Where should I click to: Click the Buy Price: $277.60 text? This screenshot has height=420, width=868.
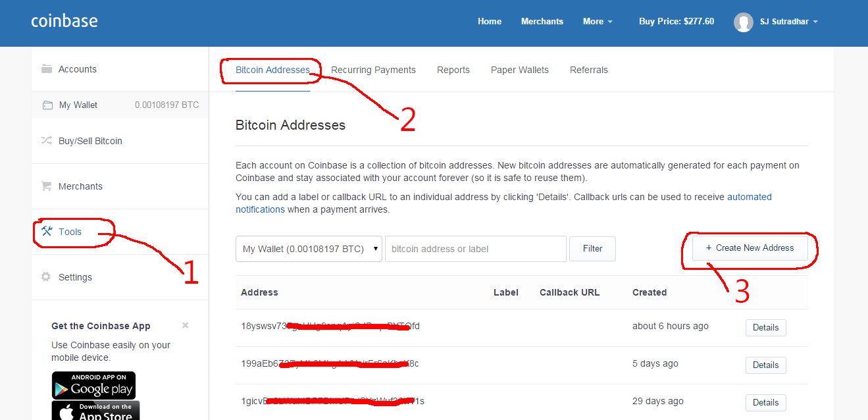tap(677, 22)
